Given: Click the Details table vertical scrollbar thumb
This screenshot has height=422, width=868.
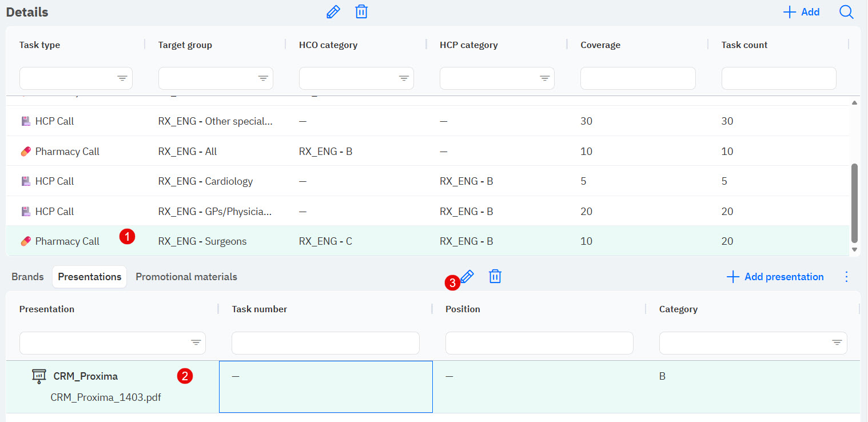Looking at the screenshot, I should click(x=854, y=203).
